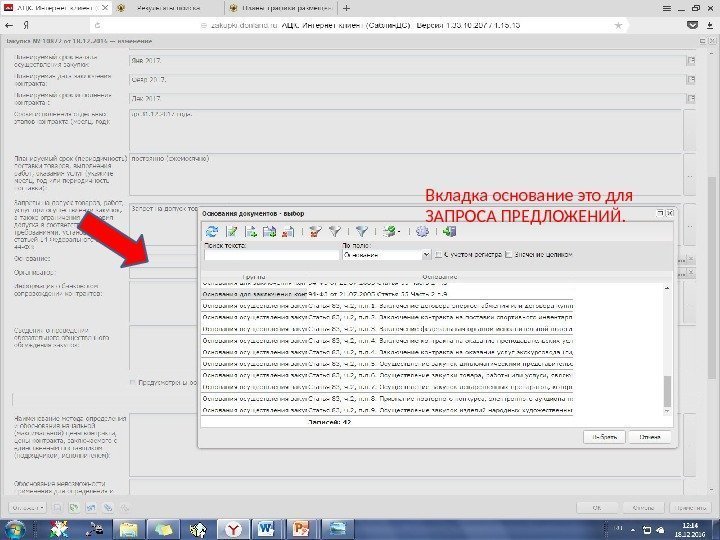Click the dialog list scroll-down arrow

click(667, 412)
